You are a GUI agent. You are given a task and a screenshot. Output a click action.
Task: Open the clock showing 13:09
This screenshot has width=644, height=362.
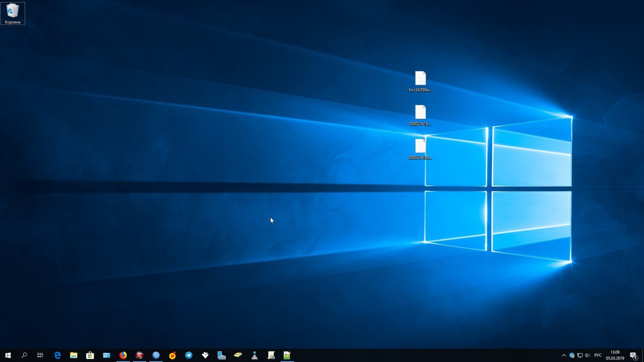tap(615, 355)
